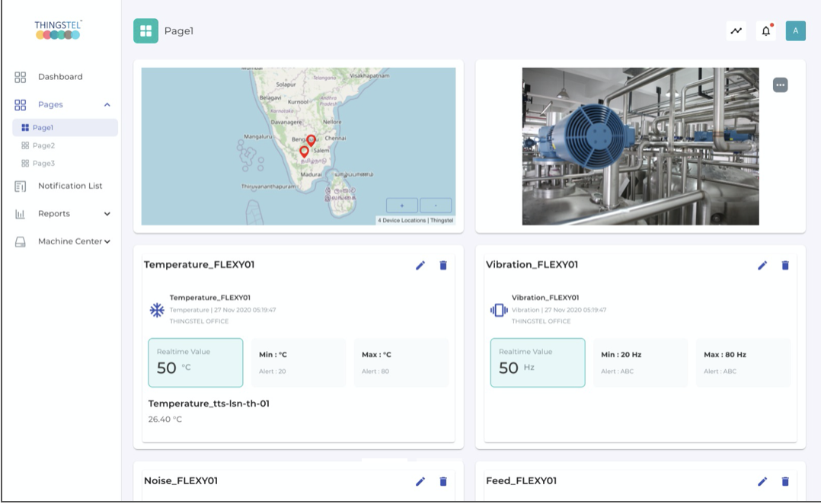Open the Notification List

click(x=70, y=186)
